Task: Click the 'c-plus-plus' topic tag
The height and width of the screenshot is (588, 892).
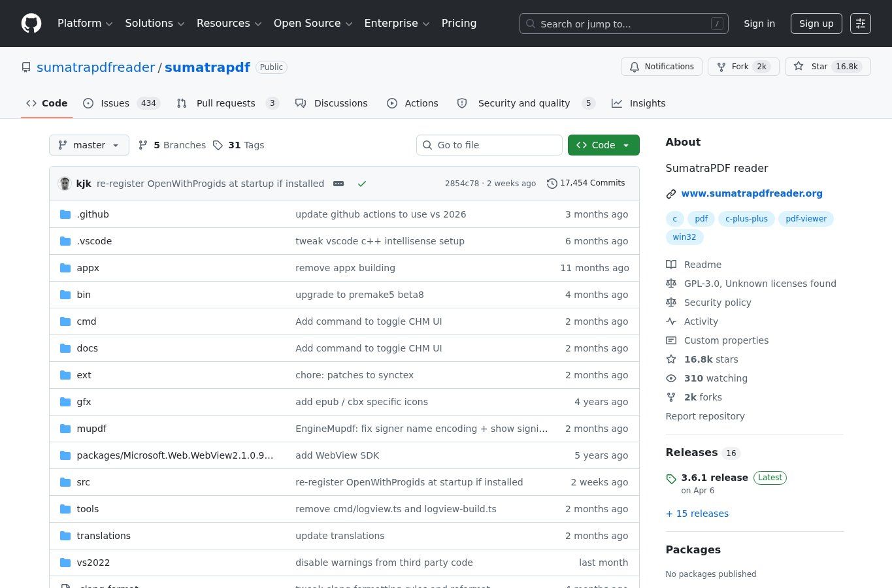Action: click(x=746, y=219)
